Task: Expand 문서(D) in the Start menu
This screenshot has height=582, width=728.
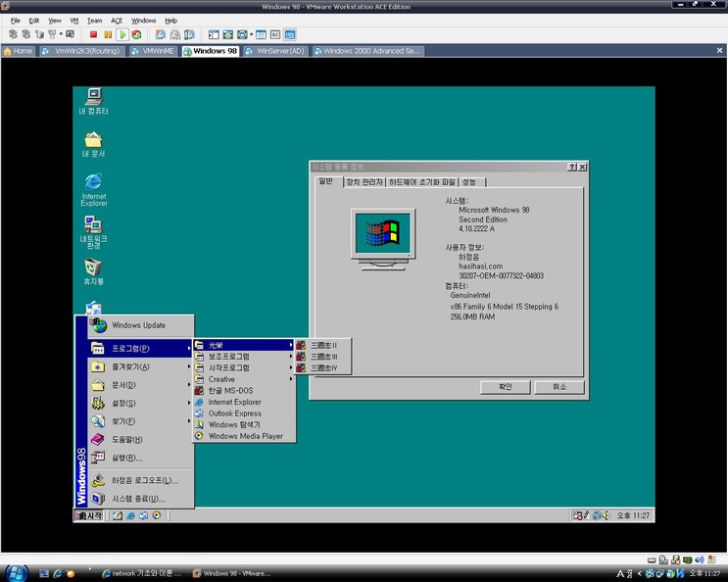Action: (141, 385)
